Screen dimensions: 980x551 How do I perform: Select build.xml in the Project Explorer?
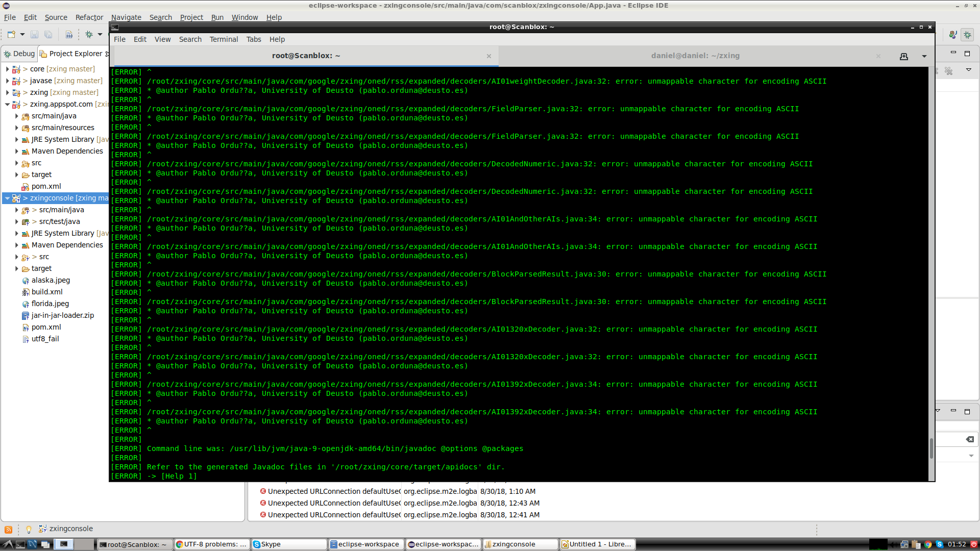(x=47, y=292)
